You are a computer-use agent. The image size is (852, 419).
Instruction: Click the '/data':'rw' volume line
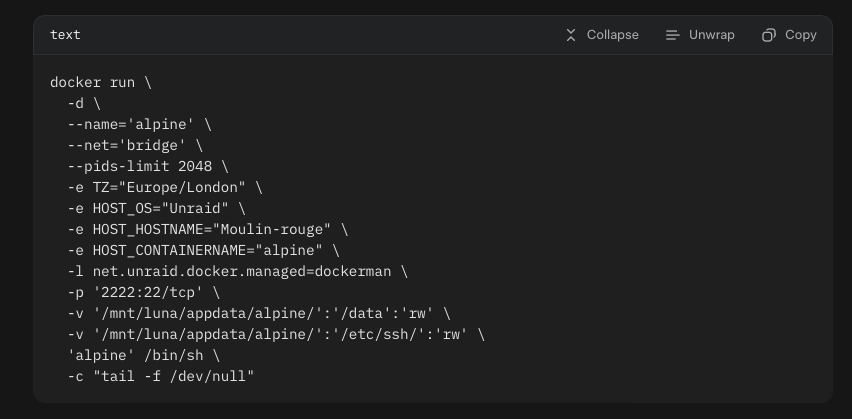click(x=259, y=314)
